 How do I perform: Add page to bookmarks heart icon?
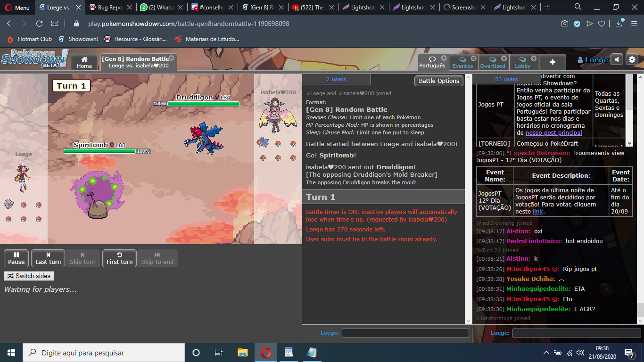click(x=602, y=24)
